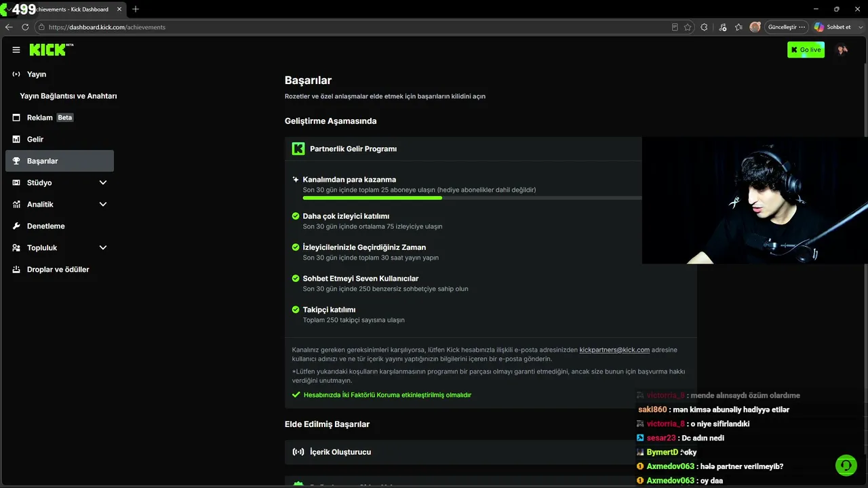
Task: Open the browser profile avatar
Action: tap(755, 27)
